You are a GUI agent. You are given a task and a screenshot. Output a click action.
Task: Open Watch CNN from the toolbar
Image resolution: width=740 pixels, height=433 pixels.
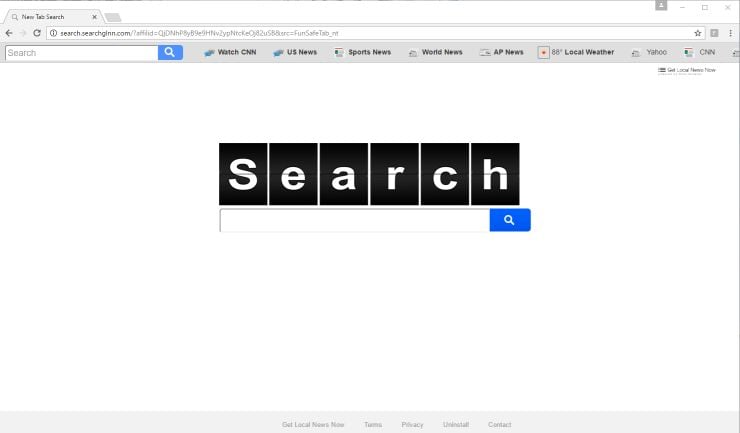(230, 52)
